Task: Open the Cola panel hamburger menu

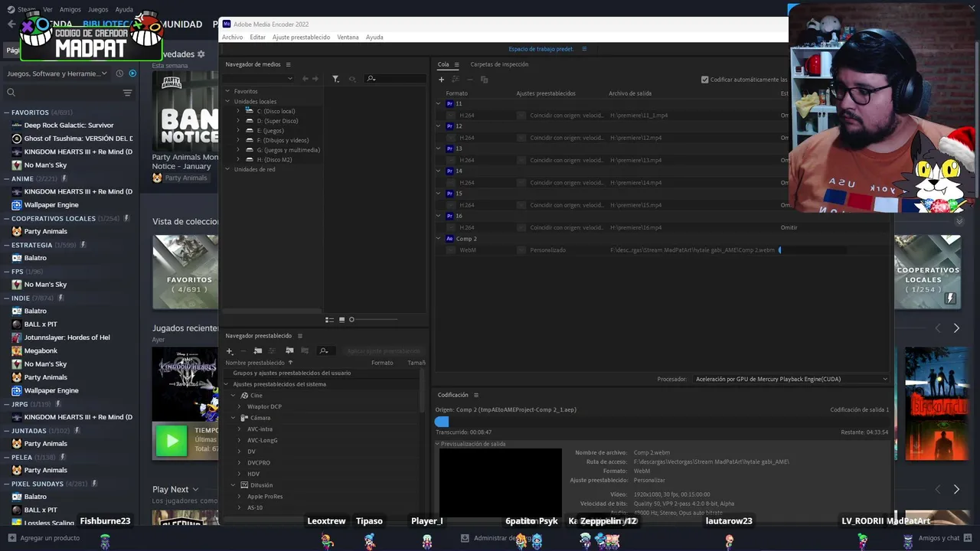Action: 456,64
